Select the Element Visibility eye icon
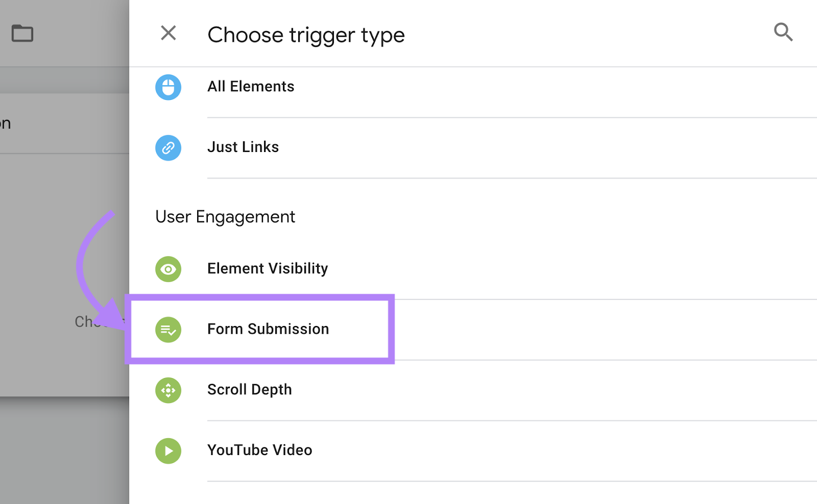Image resolution: width=817 pixels, height=504 pixels. [x=168, y=269]
